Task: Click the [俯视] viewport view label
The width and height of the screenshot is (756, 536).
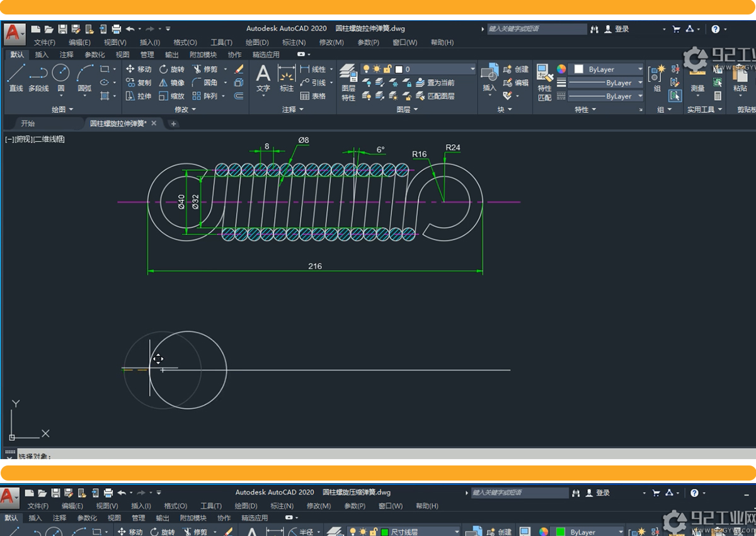Action: (24, 139)
